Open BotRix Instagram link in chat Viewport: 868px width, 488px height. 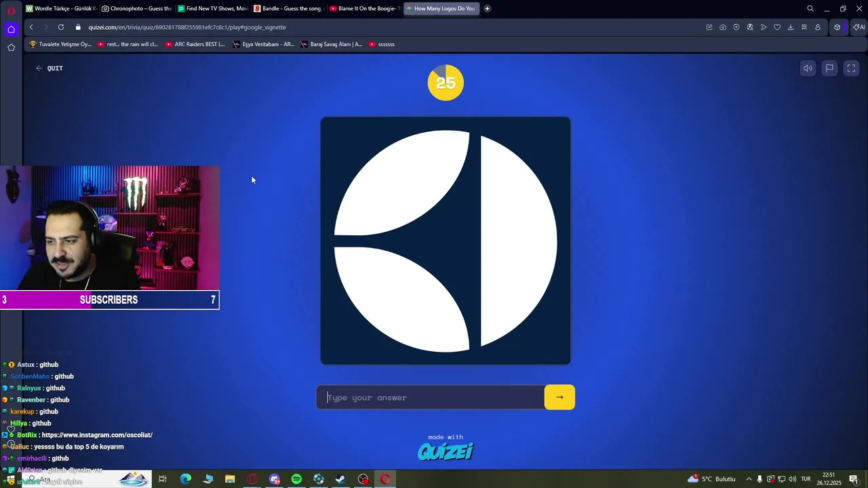[x=97, y=435]
